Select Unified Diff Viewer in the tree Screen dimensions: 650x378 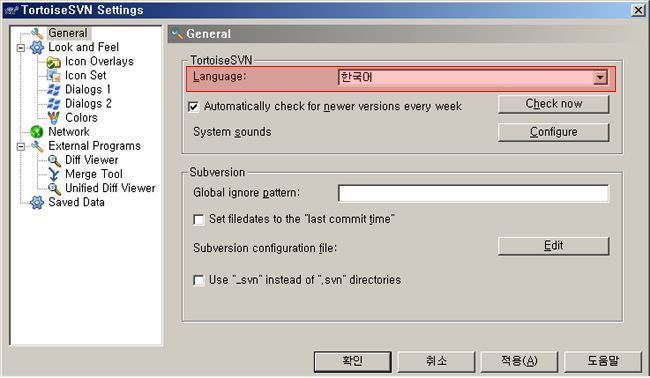[x=110, y=188]
